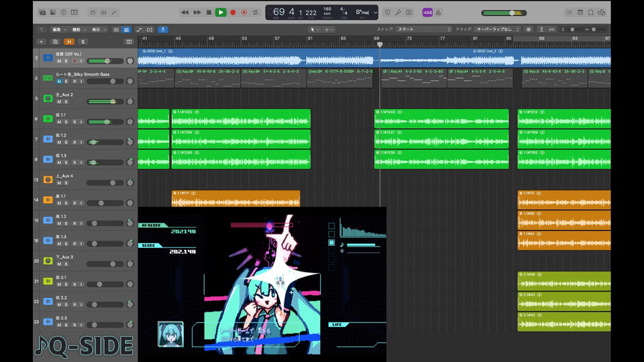Open the Quick Help question mark icon
The image size is (644, 362).
click(63, 12)
